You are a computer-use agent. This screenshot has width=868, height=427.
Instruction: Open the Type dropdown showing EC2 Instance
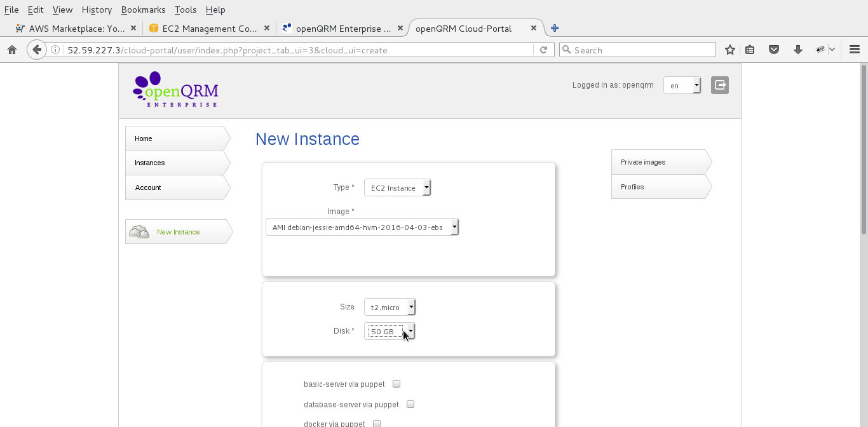pos(397,187)
